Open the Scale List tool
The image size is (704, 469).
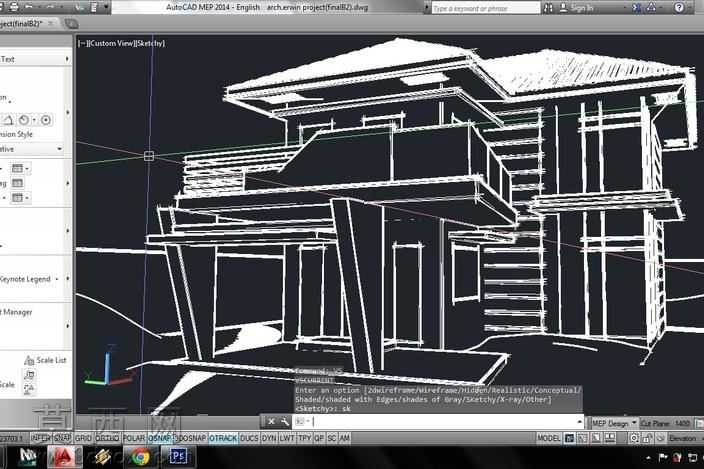pos(45,360)
